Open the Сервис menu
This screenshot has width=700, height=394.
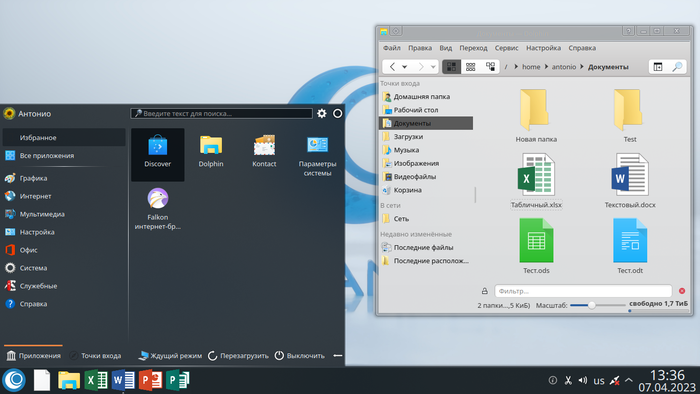pyautogui.click(x=506, y=48)
